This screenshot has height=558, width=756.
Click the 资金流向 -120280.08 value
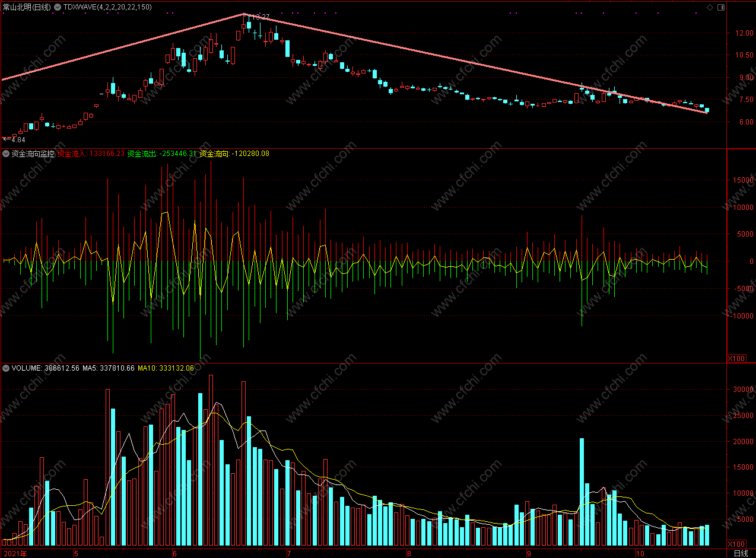234,154
